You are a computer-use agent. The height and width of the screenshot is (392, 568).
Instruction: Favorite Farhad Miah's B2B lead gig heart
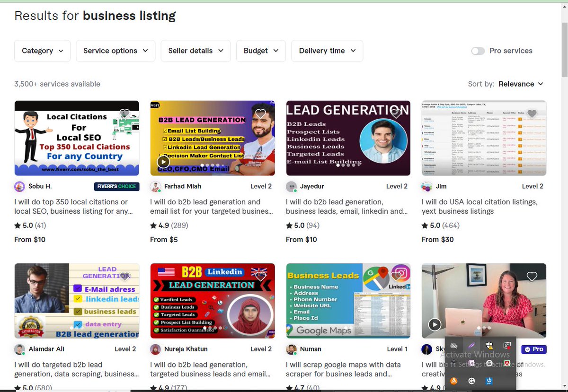[260, 113]
